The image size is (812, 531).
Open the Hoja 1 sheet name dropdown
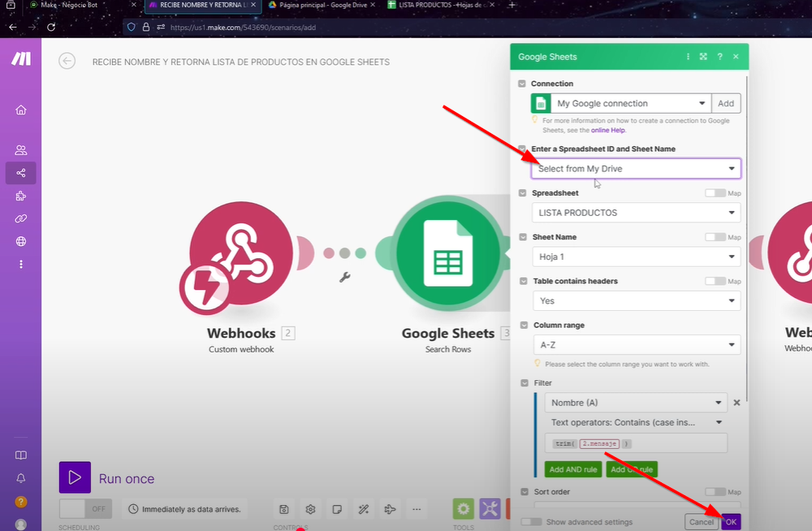click(637, 257)
